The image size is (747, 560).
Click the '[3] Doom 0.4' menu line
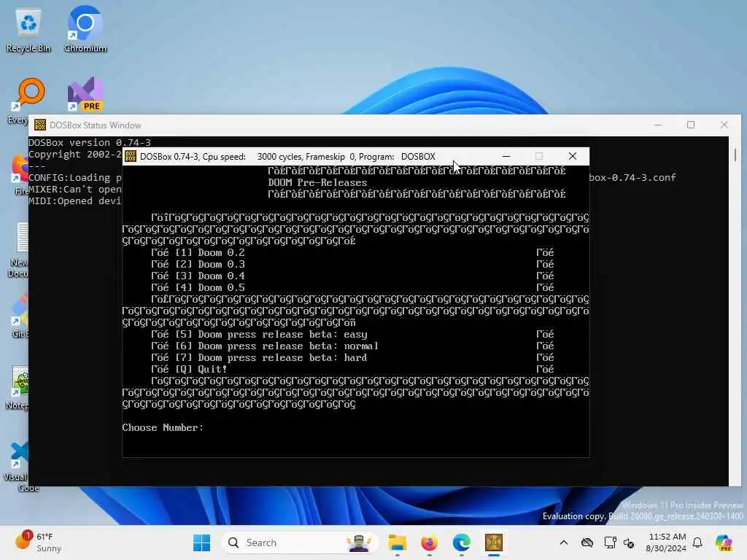pos(210,276)
